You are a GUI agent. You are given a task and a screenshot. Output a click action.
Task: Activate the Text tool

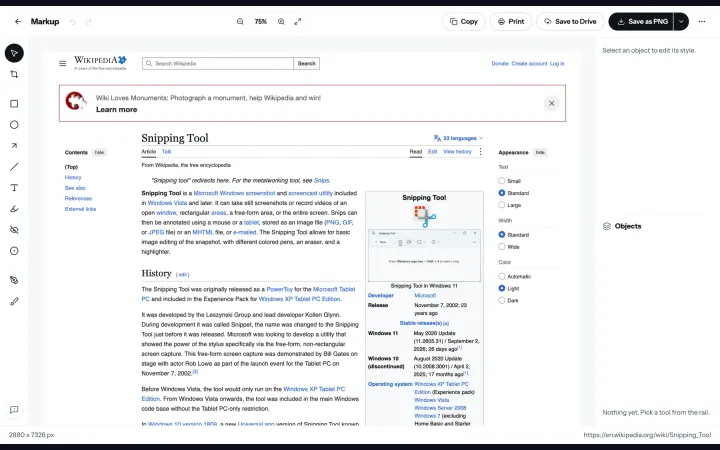pos(14,188)
